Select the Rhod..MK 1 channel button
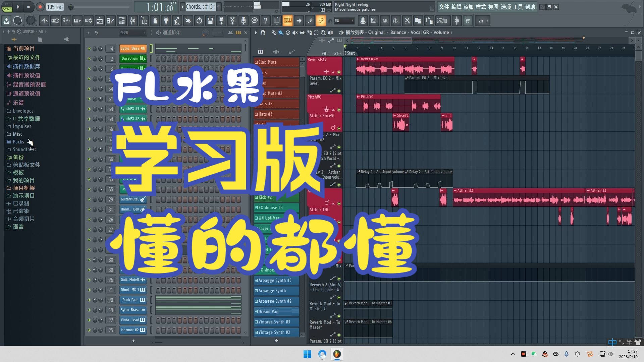644x362 pixels. coord(133,290)
